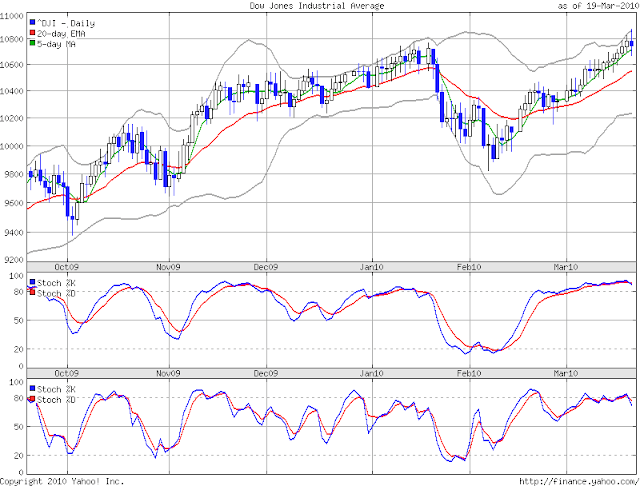
Task: Click the 'Copyright 2010 Yahoo! Inc.' text
Action: 62,482
